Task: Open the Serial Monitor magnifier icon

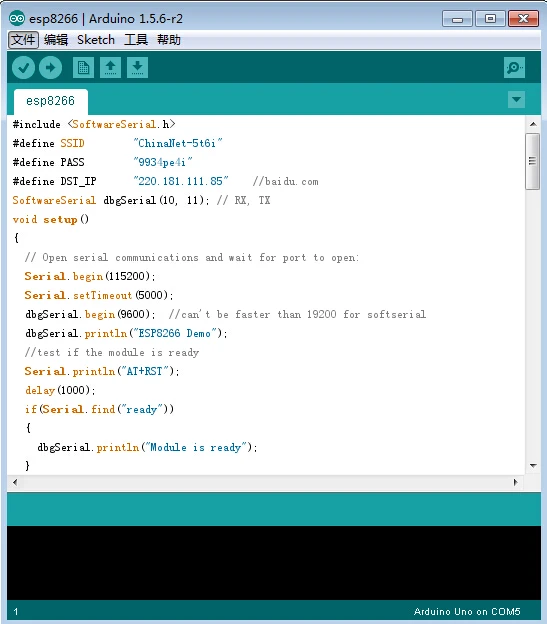Action: point(514,67)
